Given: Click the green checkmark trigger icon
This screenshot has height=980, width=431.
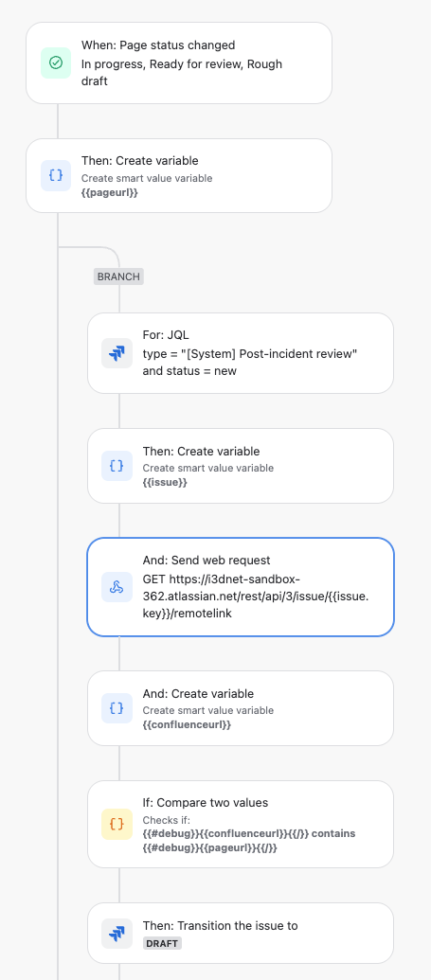Looking at the screenshot, I should pos(56,63).
